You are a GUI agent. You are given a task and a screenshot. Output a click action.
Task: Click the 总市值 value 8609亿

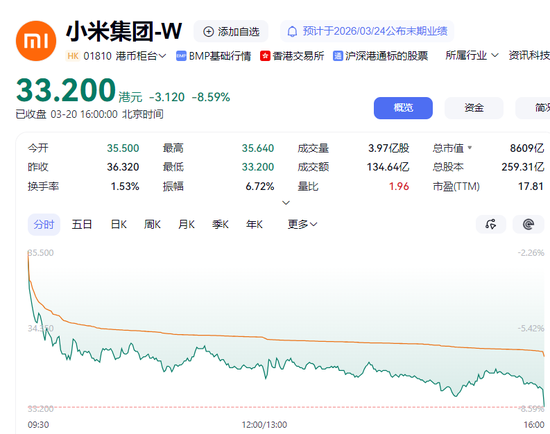[527, 148]
